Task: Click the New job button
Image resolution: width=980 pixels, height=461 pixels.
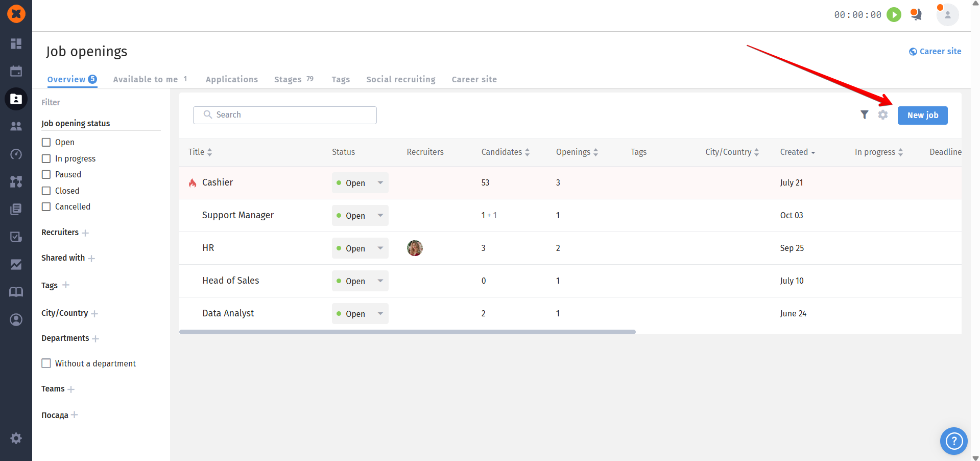Action: pyautogui.click(x=922, y=116)
